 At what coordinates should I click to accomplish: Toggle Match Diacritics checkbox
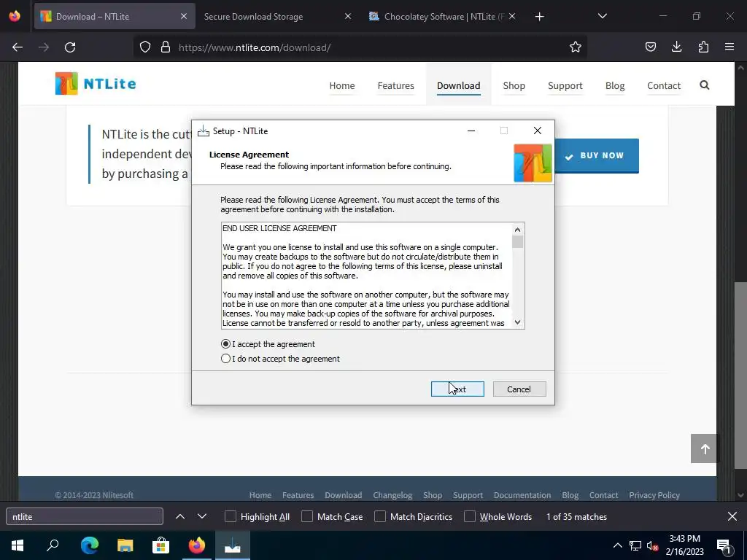tap(379, 517)
